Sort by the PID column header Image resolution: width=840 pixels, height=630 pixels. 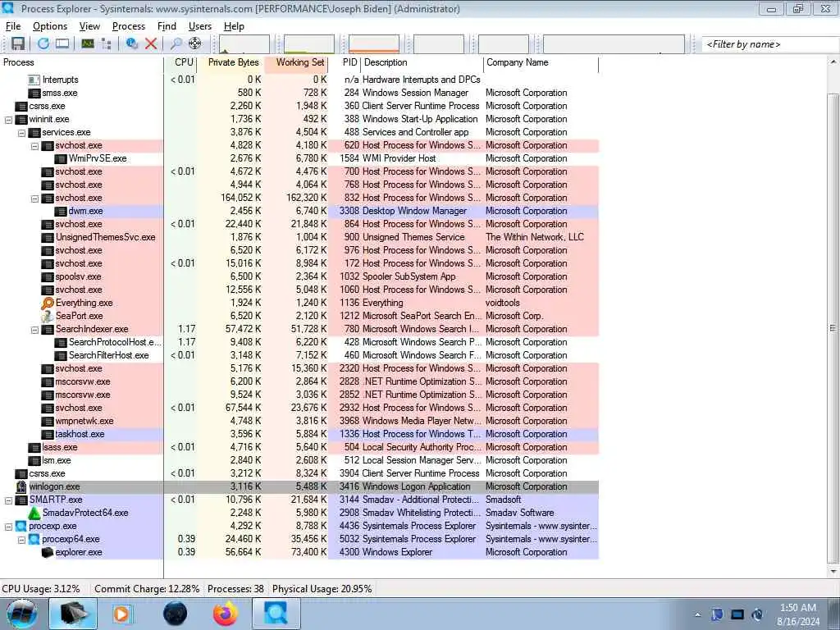(344, 62)
